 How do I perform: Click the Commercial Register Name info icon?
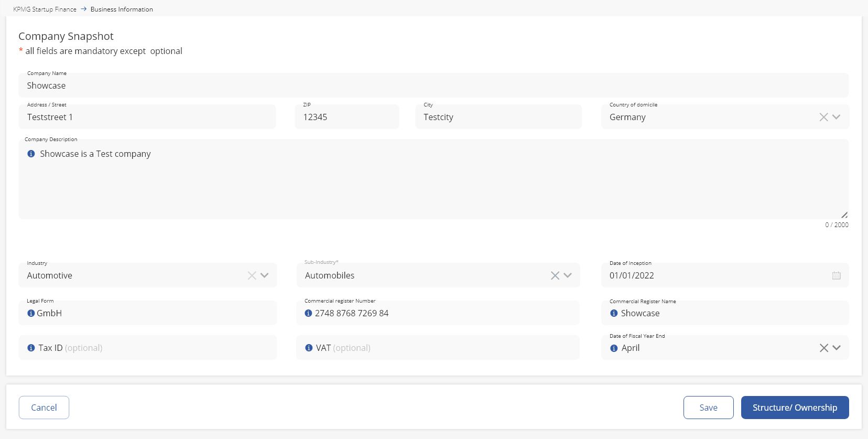[614, 313]
